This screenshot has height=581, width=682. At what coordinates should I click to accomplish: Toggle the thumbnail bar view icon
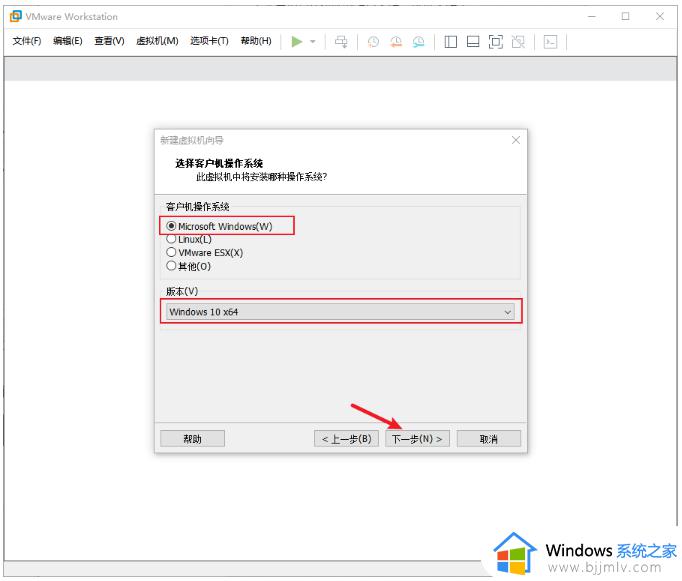coord(473,42)
